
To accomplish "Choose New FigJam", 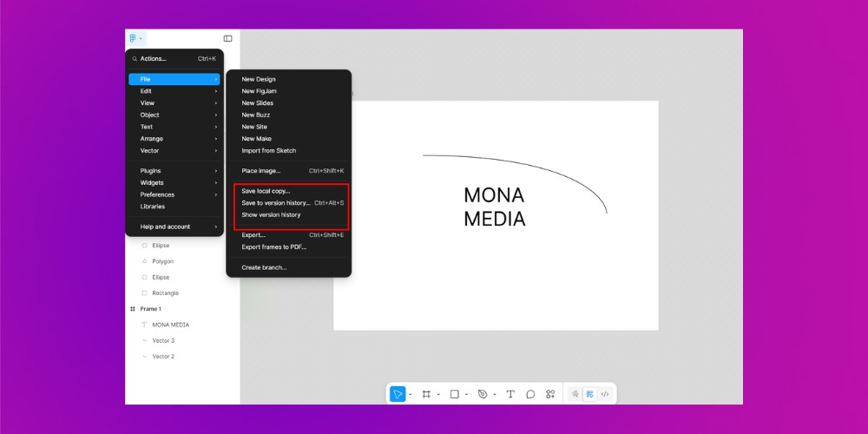I will click(x=289, y=91).
